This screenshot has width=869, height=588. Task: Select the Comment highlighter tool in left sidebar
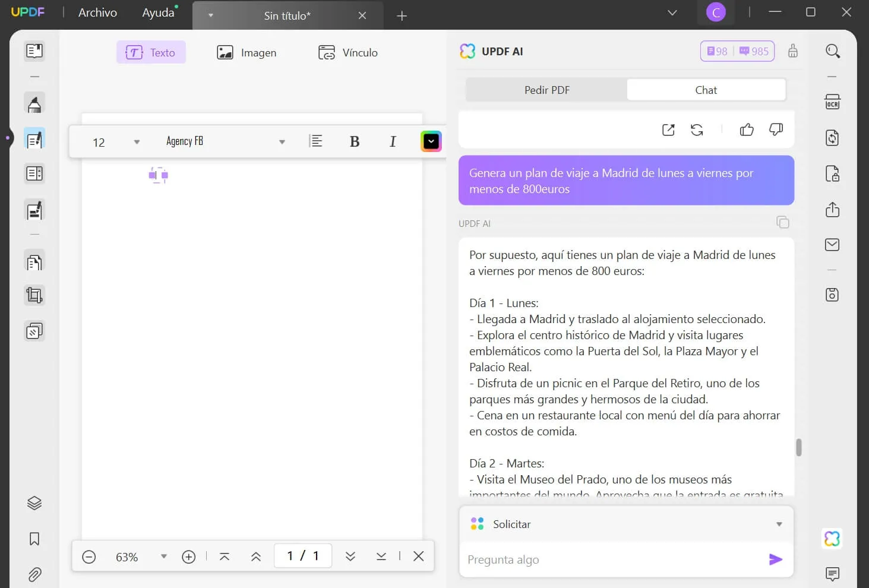(x=34, y=104)
